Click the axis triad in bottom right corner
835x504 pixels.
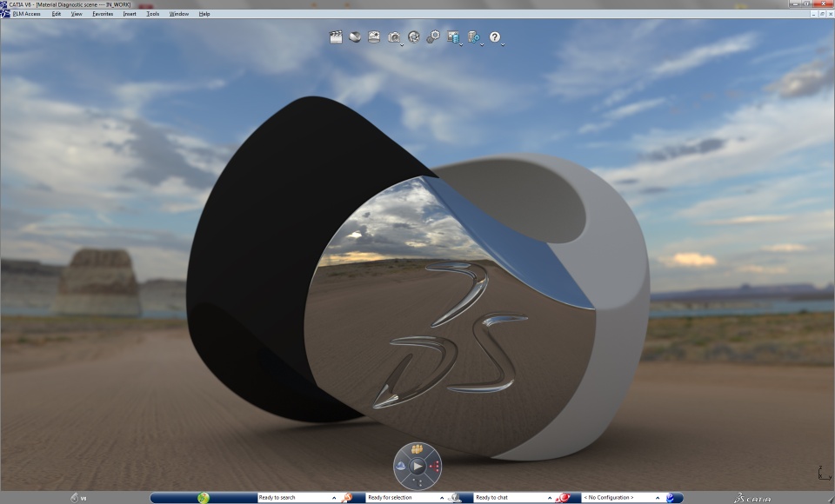[825, 472]
